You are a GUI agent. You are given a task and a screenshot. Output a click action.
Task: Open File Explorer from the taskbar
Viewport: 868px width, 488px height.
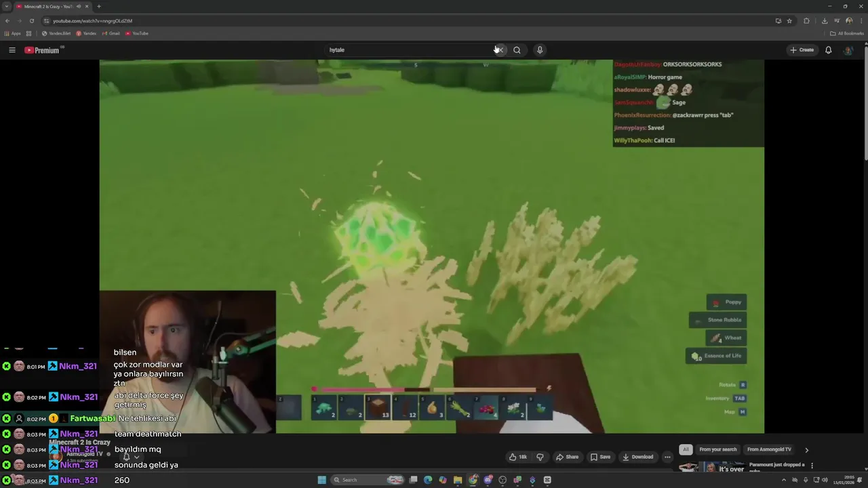458,480
